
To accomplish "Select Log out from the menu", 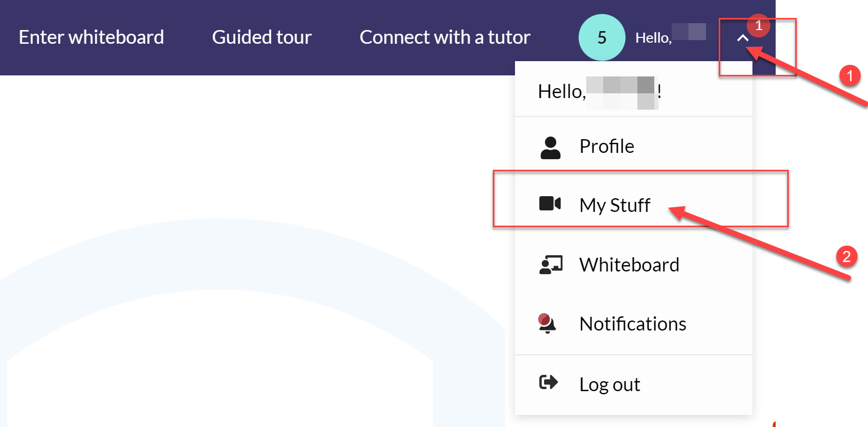I will pyautogui.click(x=633, y=384).
